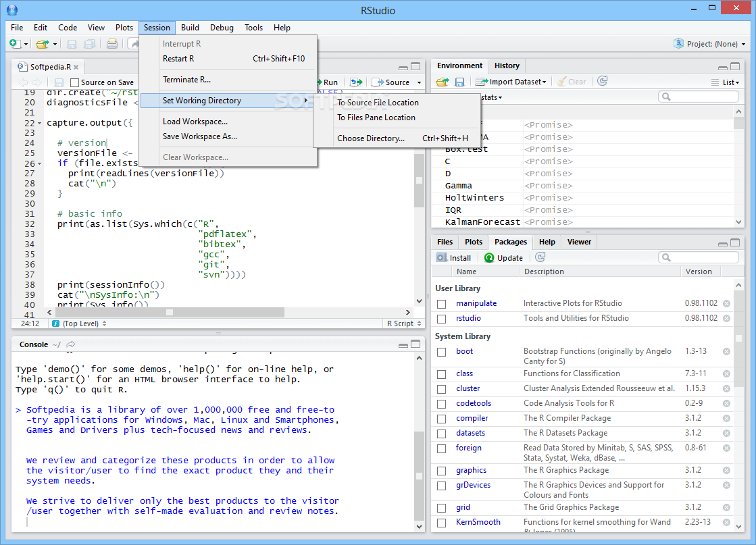The width and height of the screenshot is (756, 545).
Task: Open the New File dropdown arrow
Action: (x=26, y=45)
